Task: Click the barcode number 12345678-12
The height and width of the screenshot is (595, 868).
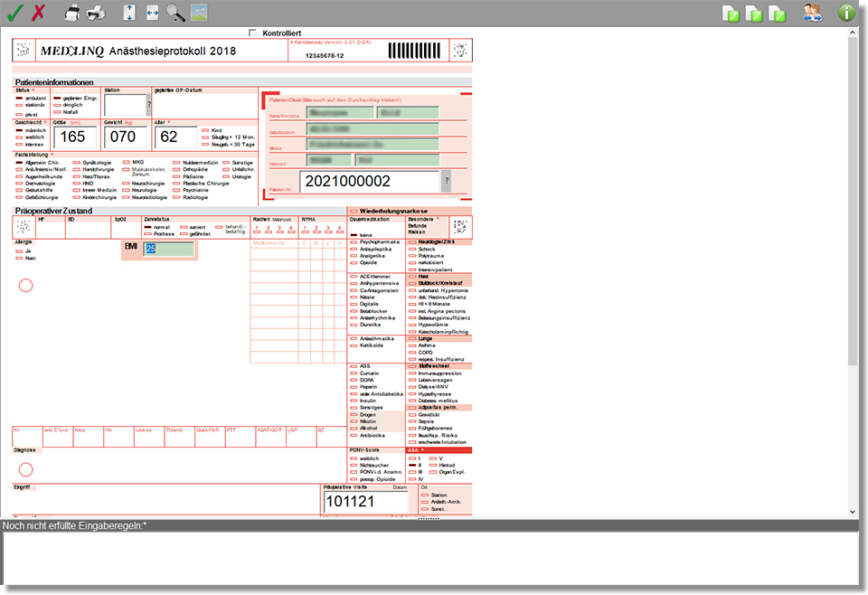Action: pyautogui.click(x=325, y=56)
